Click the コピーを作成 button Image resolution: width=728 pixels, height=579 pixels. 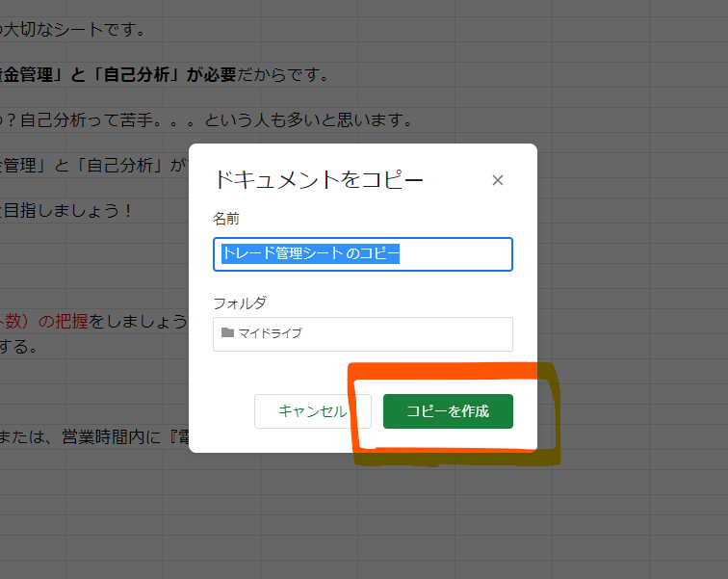pos(448,411)
